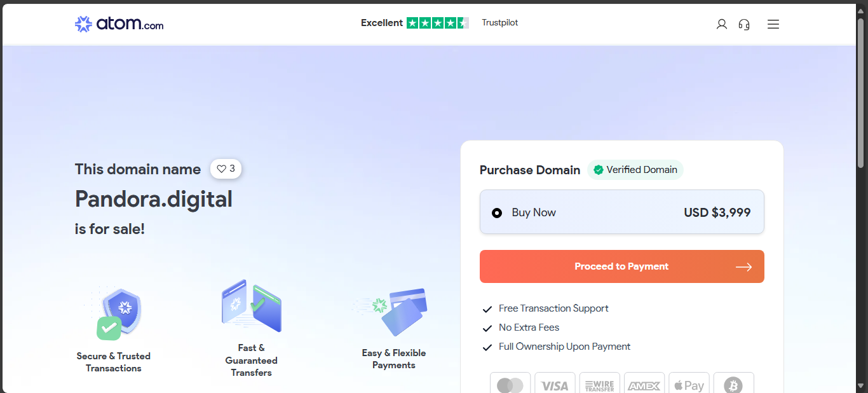Click the Trustpilot text link
Viewport: 868px width, 393px height.
click(500, 23)
